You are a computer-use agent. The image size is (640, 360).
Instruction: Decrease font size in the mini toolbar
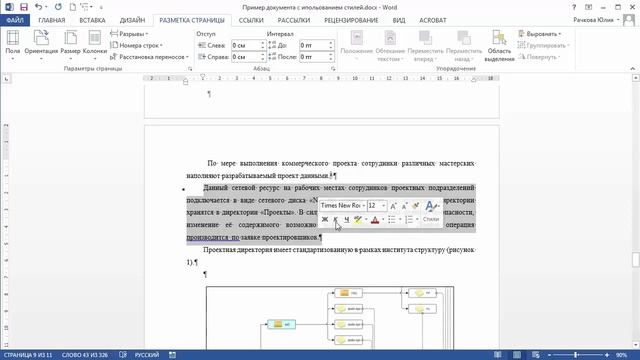click(404, 206)
